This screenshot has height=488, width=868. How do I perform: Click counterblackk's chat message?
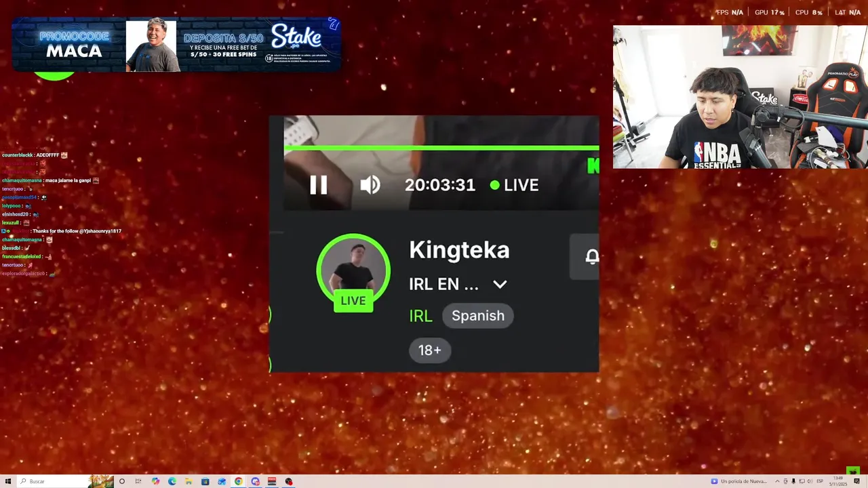[x=35, y=155]
